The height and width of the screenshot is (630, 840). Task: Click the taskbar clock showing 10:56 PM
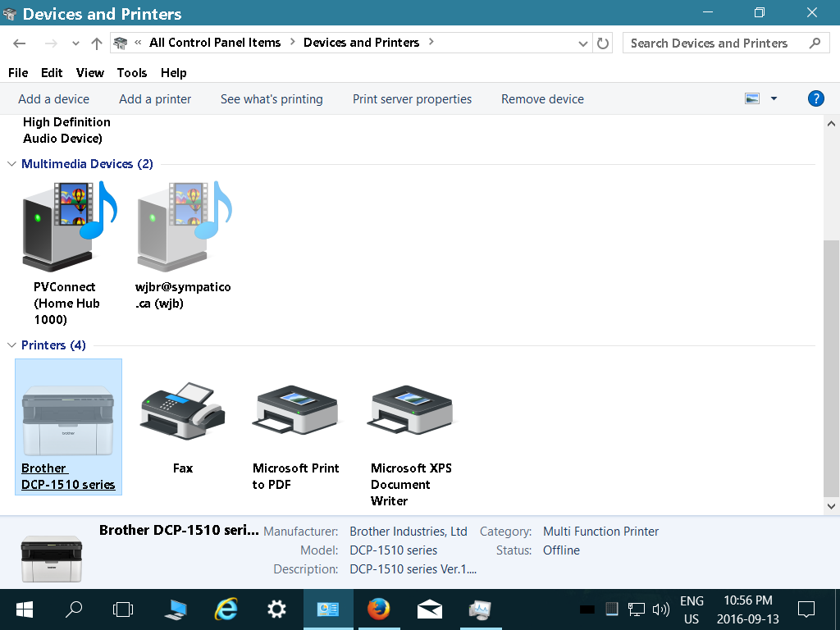point(748,609)
